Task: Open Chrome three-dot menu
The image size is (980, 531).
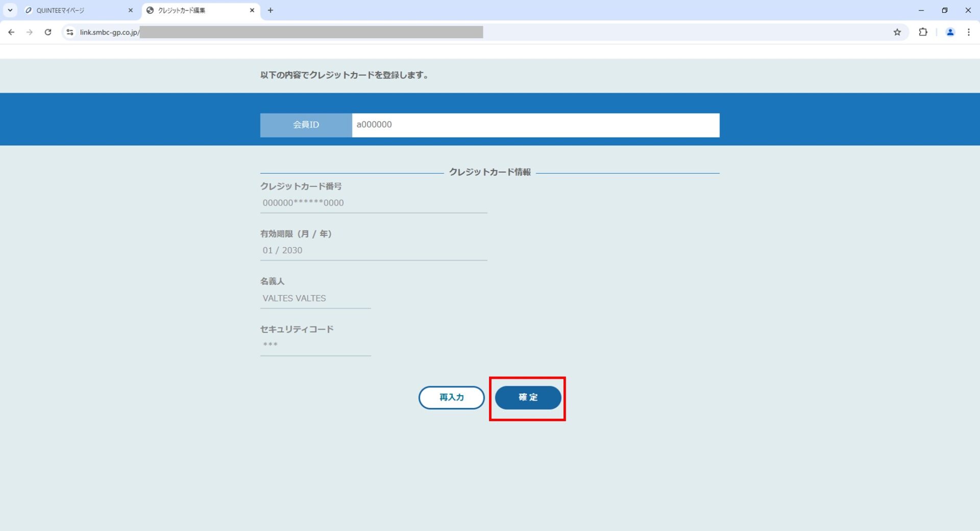Action: tap(968, 32)
